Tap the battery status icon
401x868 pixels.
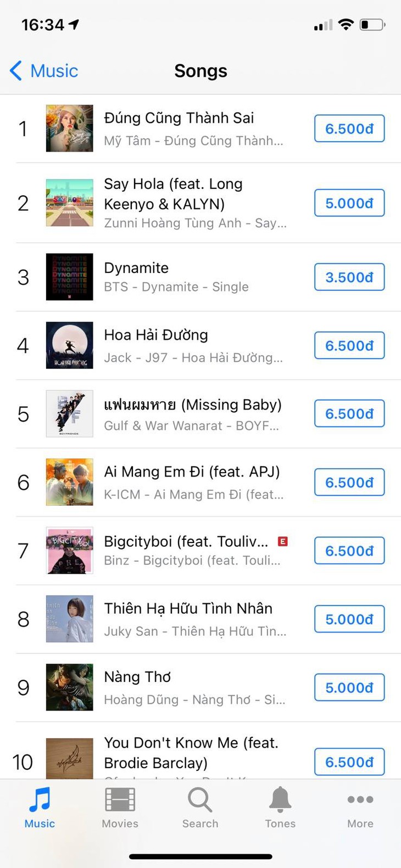[x=372, y=25]
